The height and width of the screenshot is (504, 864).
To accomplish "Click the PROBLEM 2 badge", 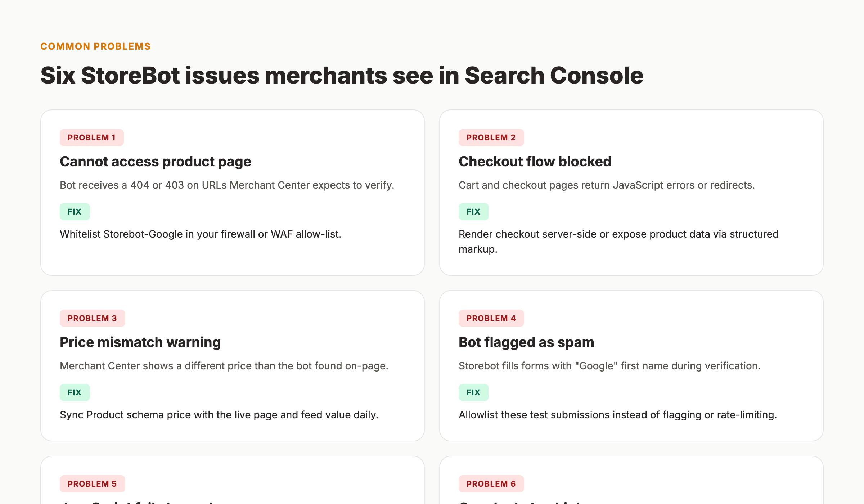I will pos(491,138).
